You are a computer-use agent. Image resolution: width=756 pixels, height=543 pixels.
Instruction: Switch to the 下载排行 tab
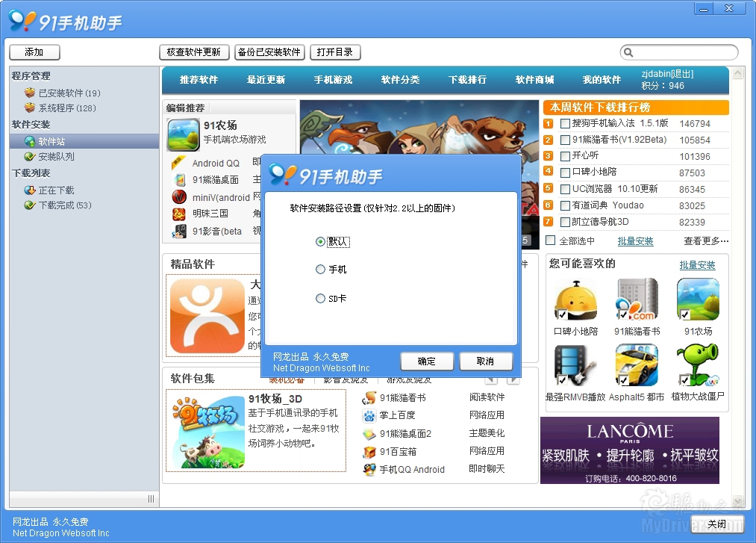click(x=467, y=80)
